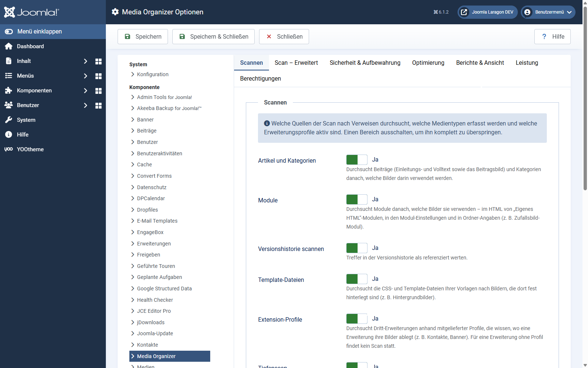The width and height of the screenshot is (588, 368).
Task: Click the System wrench icon
Action: (9, 120)
